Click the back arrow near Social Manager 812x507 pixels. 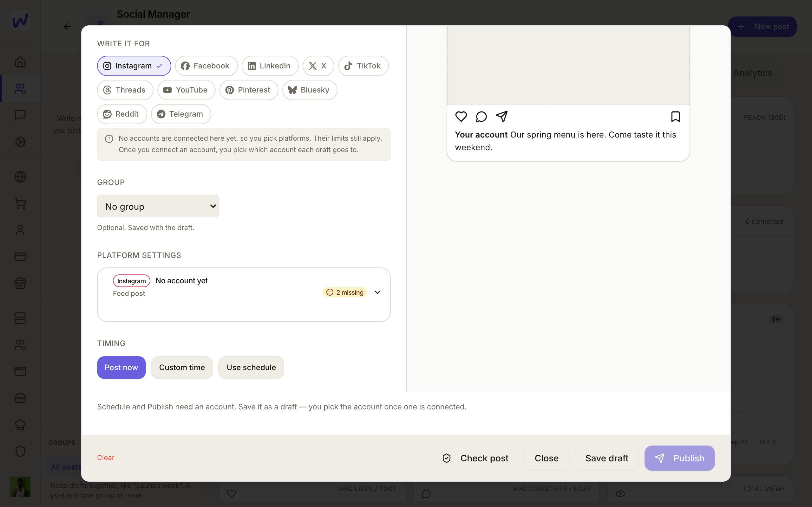tap(67, 27)
